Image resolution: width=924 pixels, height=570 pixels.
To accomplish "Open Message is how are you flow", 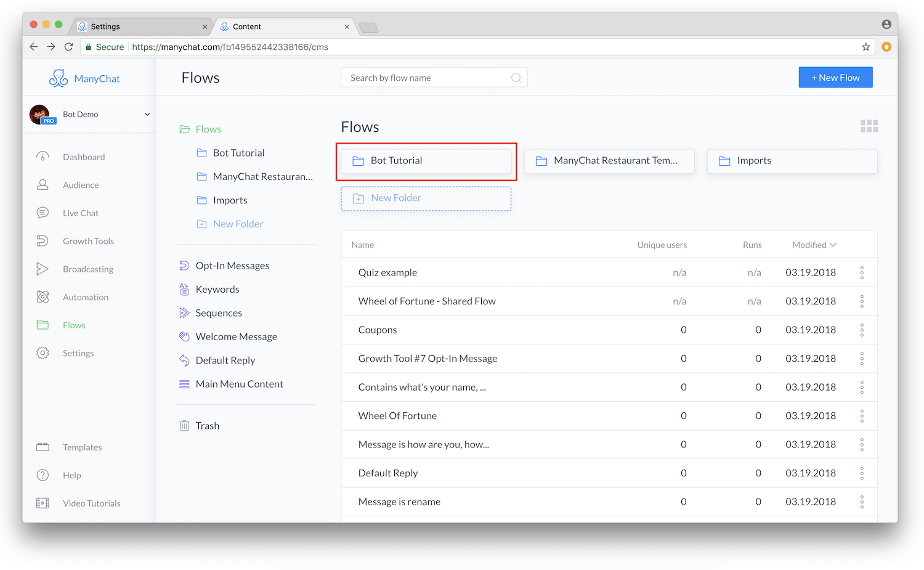I will tap(423, 444).
